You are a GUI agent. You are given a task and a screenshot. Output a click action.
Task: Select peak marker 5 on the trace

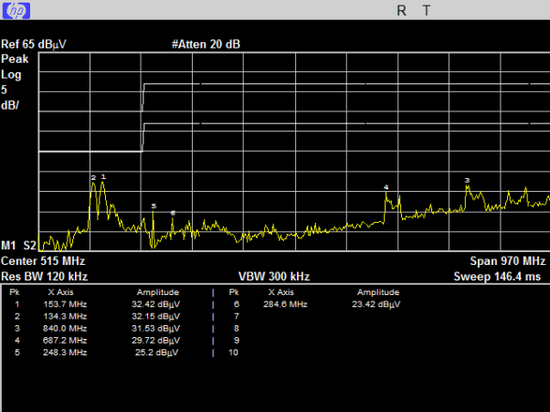153,206
